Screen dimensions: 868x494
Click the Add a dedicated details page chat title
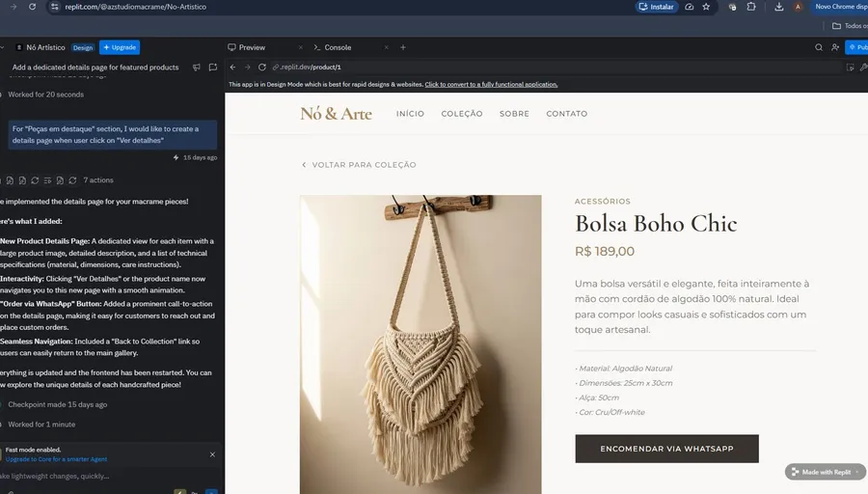95,68
